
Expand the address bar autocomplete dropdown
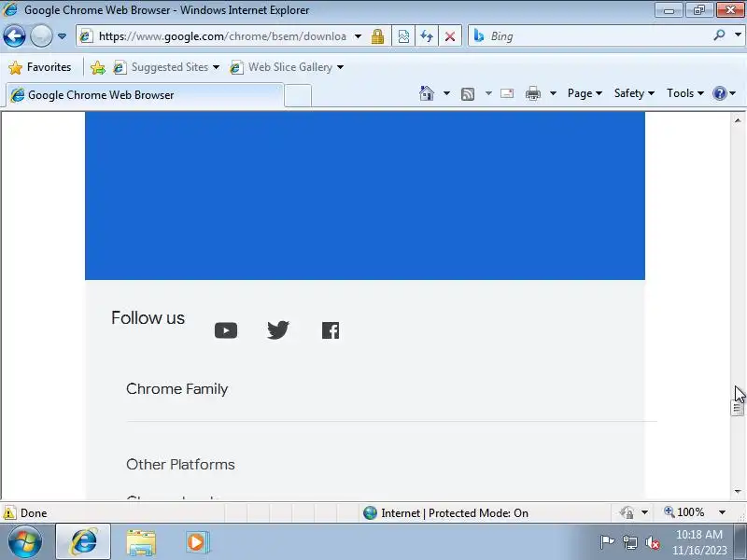pos(359,36)
